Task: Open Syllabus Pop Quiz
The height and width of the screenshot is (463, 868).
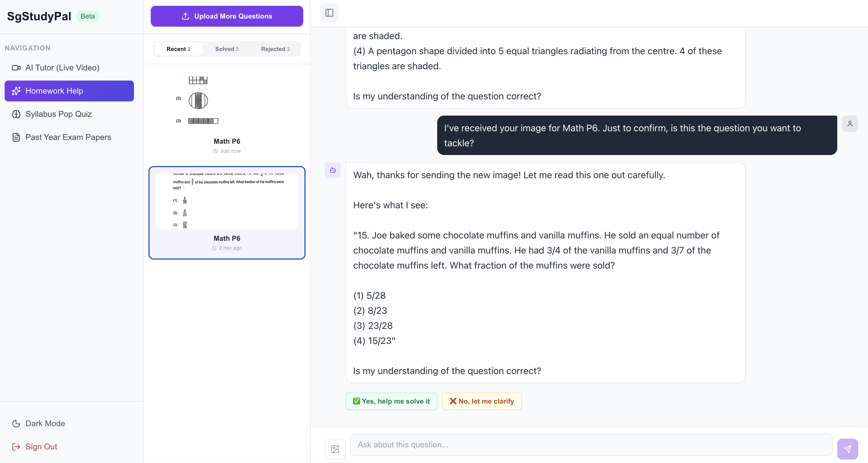Action: 58,114
